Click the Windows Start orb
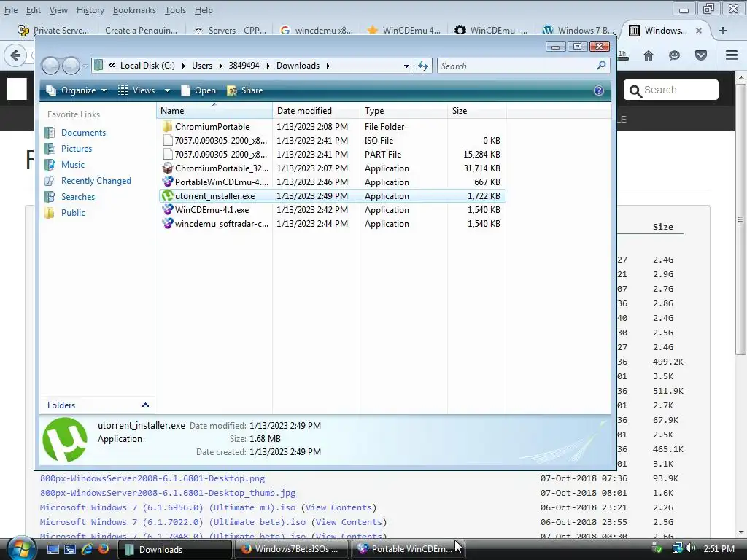The image size is (747, 560). pyautogui.click(x=21, y=549)
